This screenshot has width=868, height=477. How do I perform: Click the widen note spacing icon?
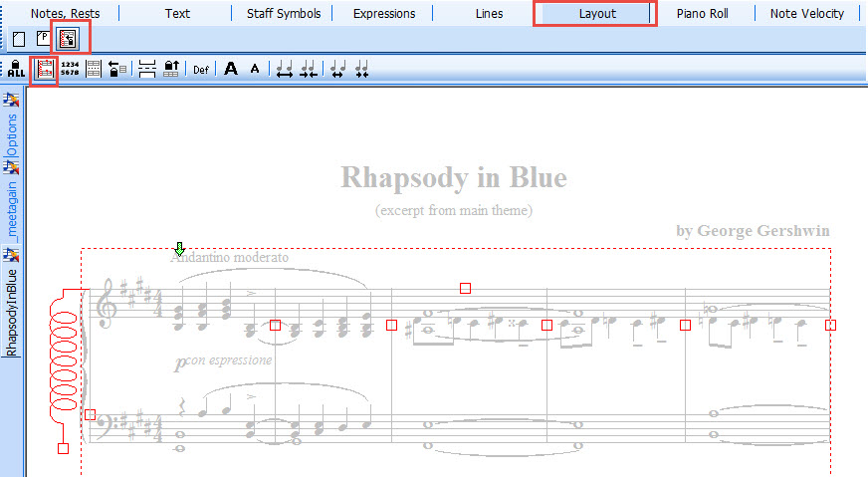[285, 69]
